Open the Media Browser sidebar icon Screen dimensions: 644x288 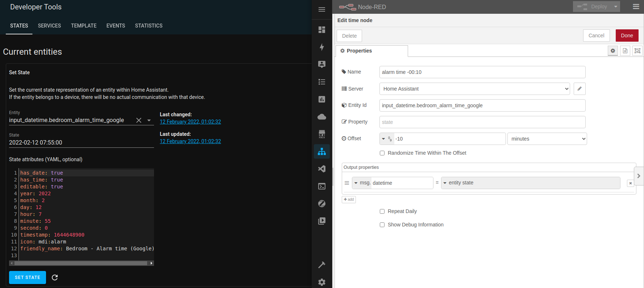click(322, 221)
